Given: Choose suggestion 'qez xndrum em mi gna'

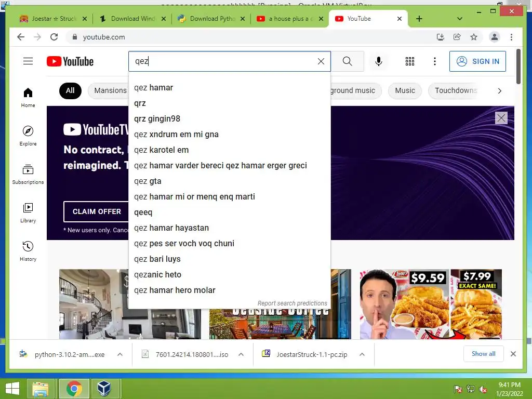Looking at the screenshot, I should pyautogui.click(x=229, y=135).
